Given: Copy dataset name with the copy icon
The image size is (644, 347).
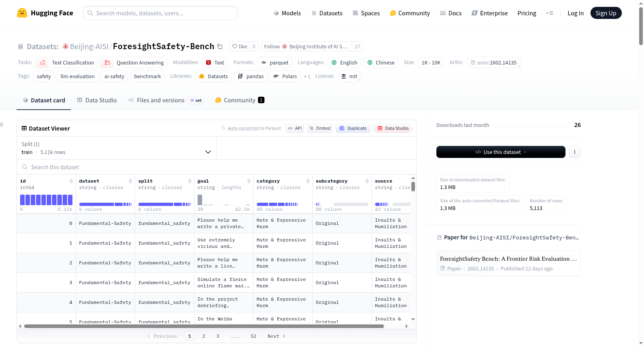Looking at the screenshot, I should [x=220, y=46].
